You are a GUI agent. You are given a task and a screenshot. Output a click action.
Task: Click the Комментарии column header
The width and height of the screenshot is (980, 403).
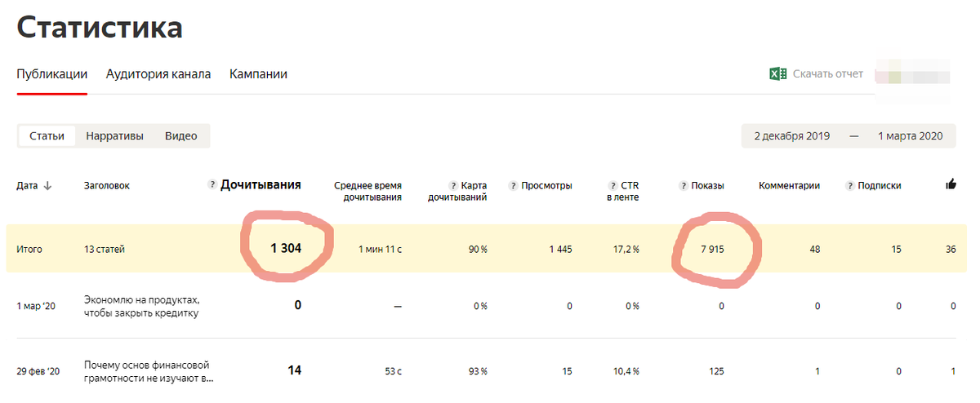coord(790,185)
